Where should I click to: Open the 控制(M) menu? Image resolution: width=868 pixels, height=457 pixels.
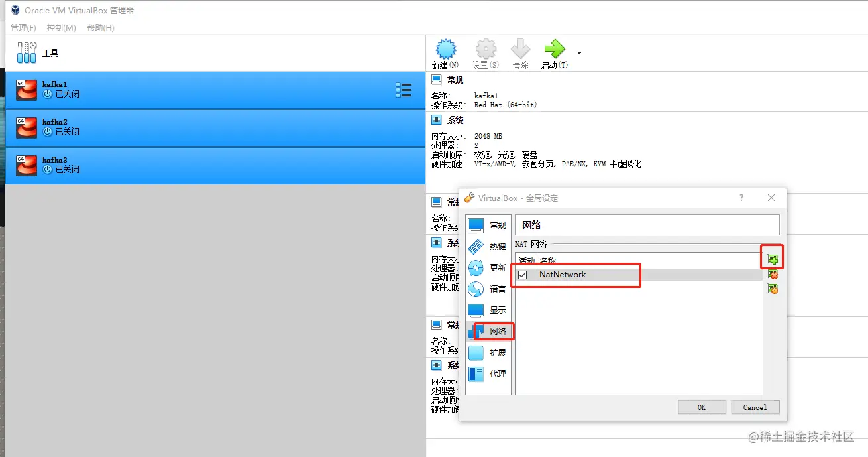62,27
